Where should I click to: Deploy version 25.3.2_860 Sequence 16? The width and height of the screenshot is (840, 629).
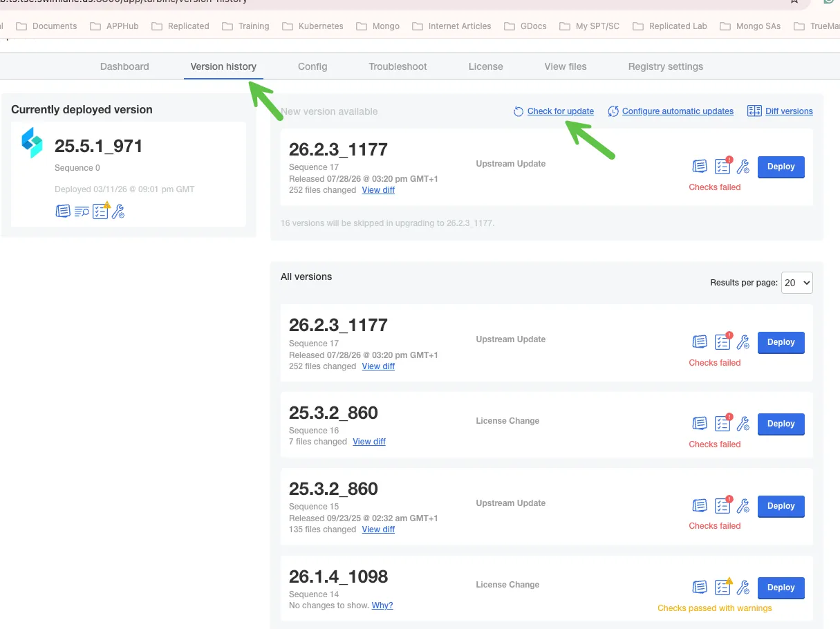(x=781, y=424)
